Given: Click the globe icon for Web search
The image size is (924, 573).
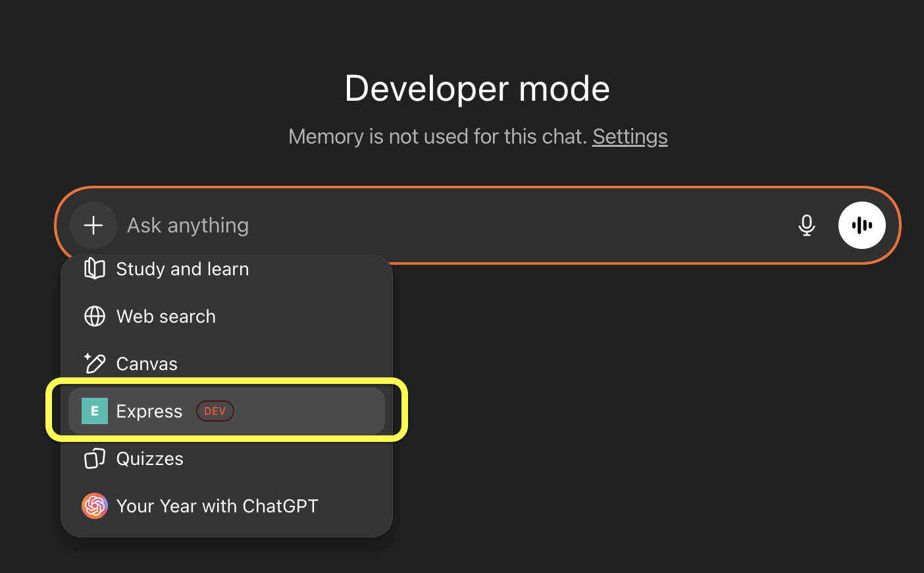Looking at the screenshot, I should [x=95, y=316].
